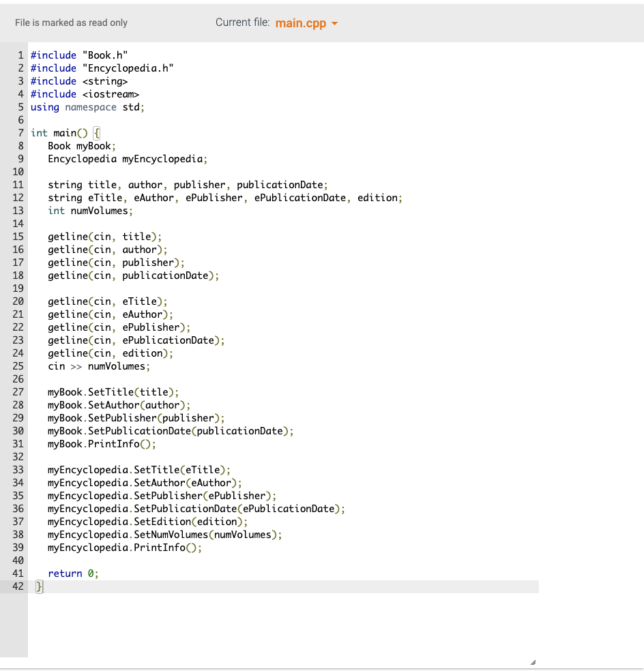Image resolution: width=644 pixels, height=671 pixels.
Task: Click 'getline(cin, ePublicationDate);' line
Action: click(136, 340)
